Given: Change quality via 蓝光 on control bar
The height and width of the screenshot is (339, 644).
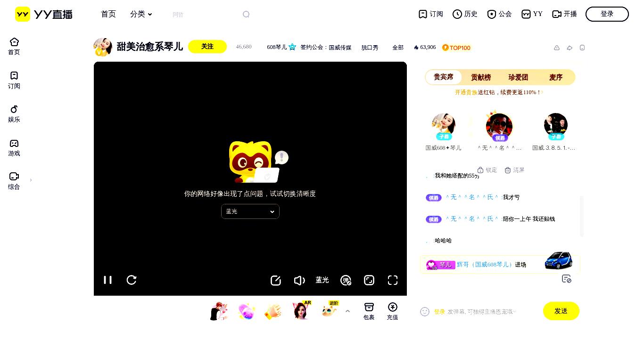Looking at the screenshot, I should pos(322,280).
